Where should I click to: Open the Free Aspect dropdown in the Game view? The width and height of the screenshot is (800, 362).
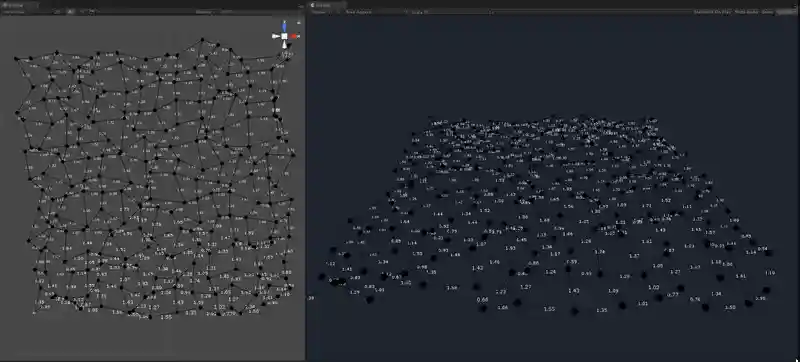click(x=375, y=12)
